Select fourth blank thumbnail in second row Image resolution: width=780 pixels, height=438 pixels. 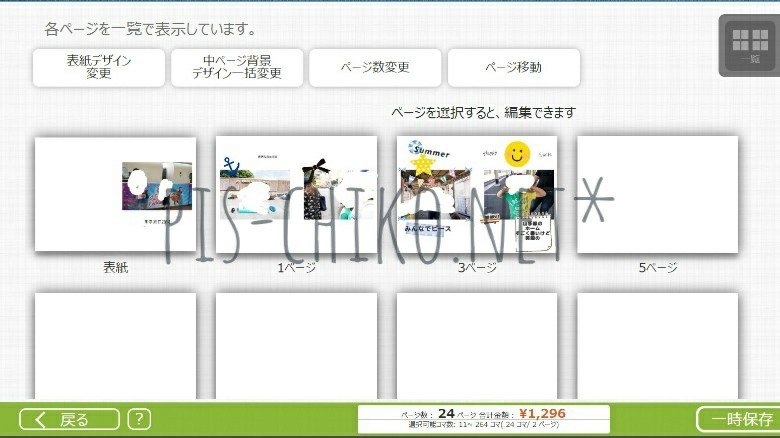coord(657,345)
